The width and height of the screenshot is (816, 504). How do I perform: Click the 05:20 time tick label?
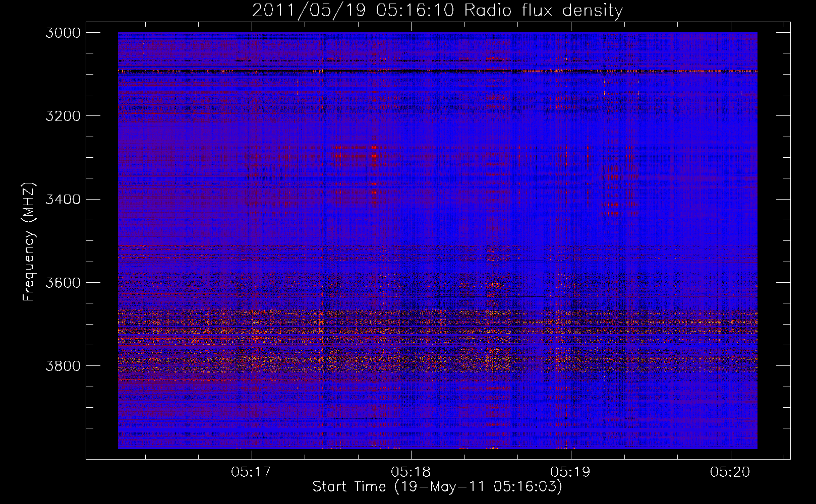tap(730, 472)
